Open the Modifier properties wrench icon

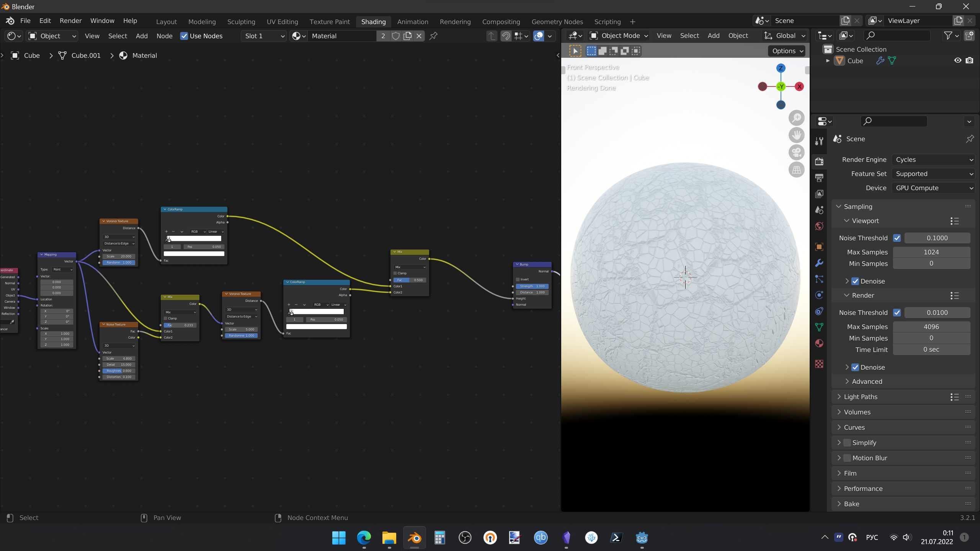tap(819, 263)
